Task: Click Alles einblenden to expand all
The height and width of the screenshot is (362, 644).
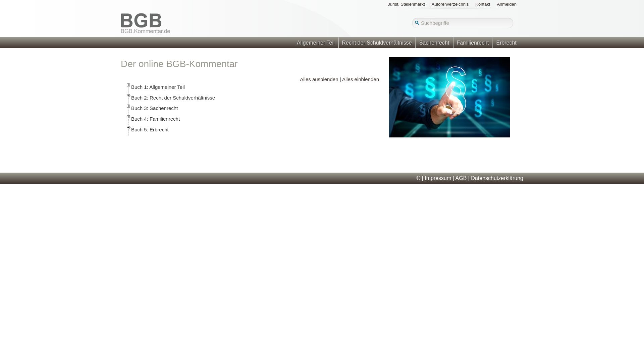Action: 361,79
